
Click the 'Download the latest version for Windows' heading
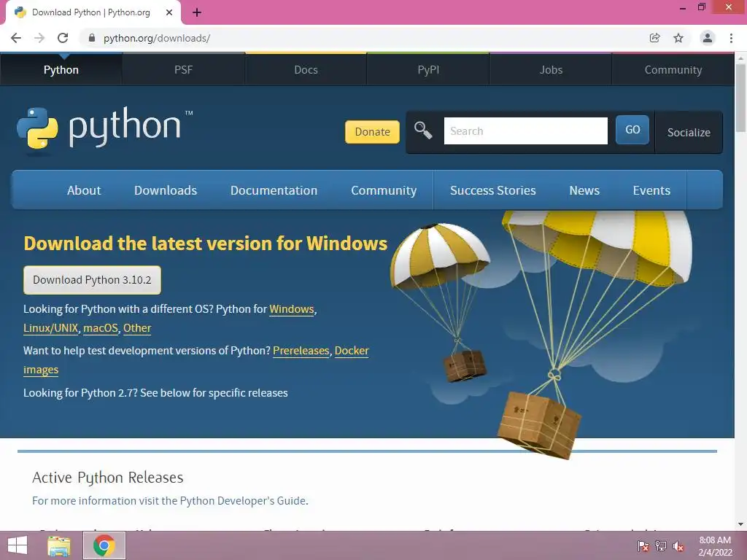click(205, 244)
